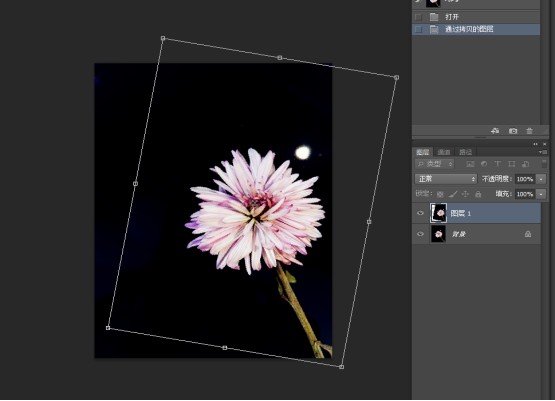Viewport: 555px width, 401px height.
Task: Enable type layer filter icon
Action: point(497,164)
